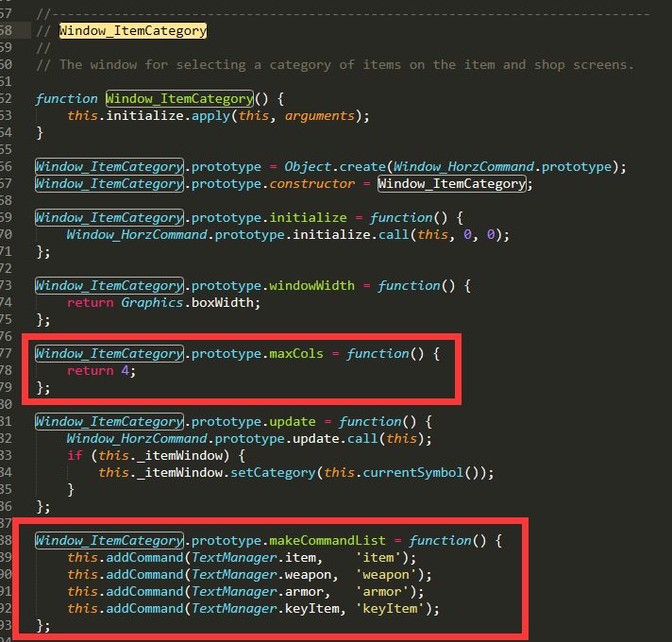The height and width of the screenshot is (642, 672).
Task: Click 'TextManager.weapon' argument
Action: pyautogui.click(x=261, y=575)
